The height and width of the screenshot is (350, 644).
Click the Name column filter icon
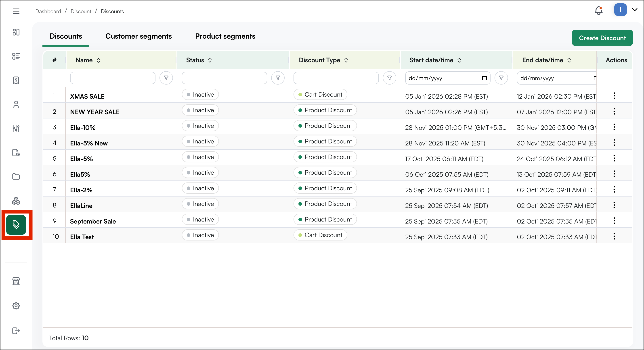click(166, 78)
